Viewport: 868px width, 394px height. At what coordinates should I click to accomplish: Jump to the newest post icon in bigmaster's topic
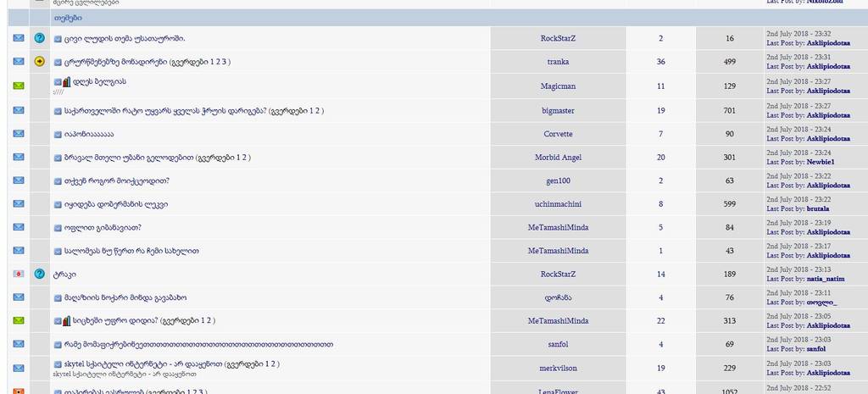pyautogui.click(x=58, y=111)
